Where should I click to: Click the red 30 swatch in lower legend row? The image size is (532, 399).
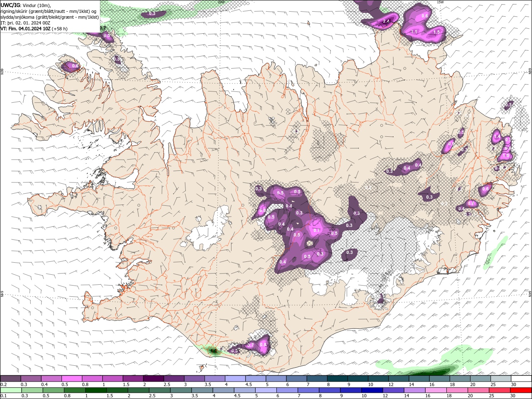click(521, 390)
